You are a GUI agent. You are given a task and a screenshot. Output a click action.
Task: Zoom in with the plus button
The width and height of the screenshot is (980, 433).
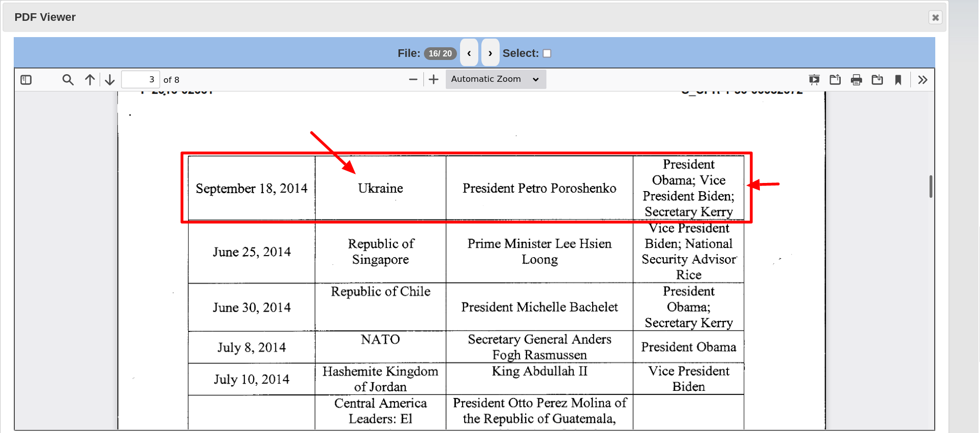(434, 80)
